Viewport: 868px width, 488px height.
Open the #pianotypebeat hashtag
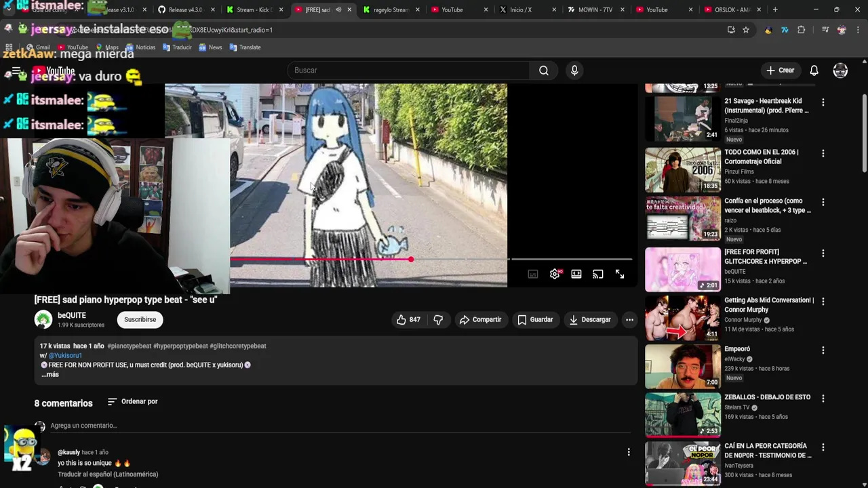tap(130, 346)
